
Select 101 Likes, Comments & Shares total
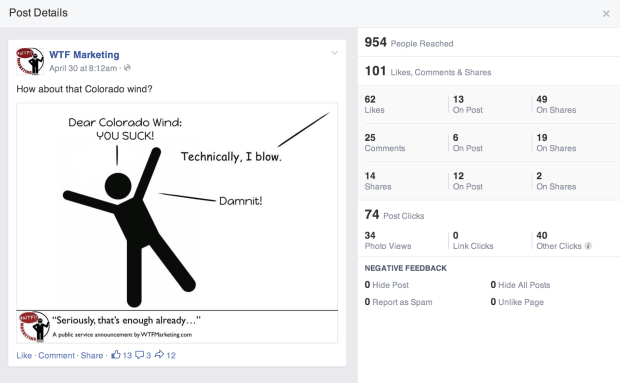428,71
